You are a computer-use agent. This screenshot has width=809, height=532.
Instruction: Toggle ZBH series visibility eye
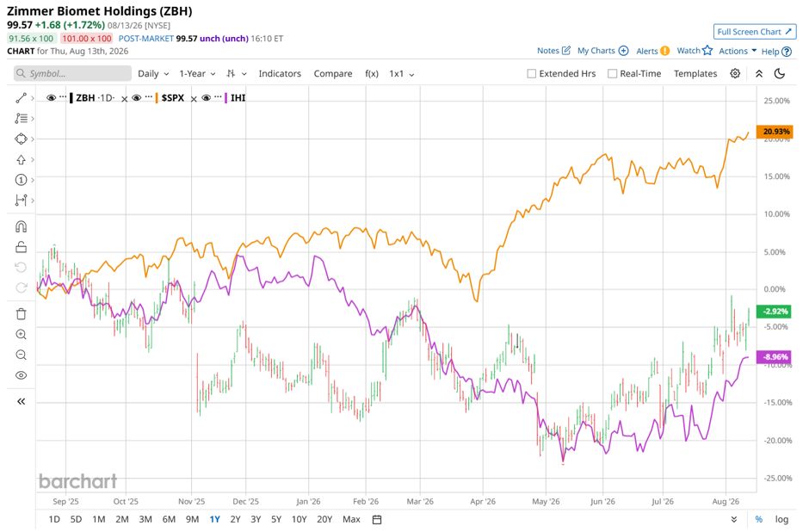pos(51,97)
